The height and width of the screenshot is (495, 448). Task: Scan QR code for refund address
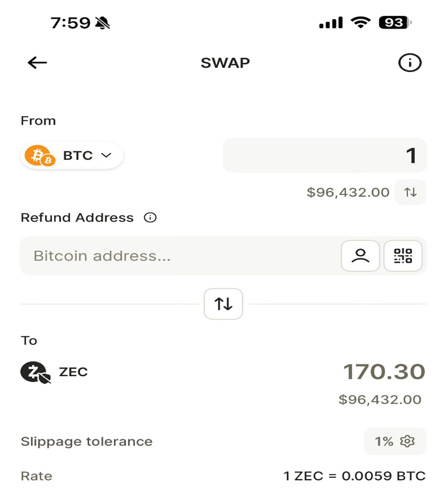403,255
